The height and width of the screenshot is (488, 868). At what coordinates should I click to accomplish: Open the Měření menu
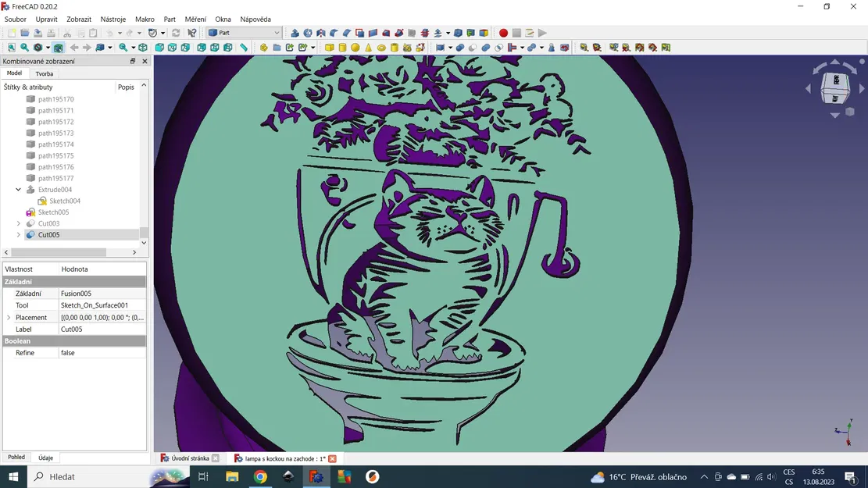195,19
